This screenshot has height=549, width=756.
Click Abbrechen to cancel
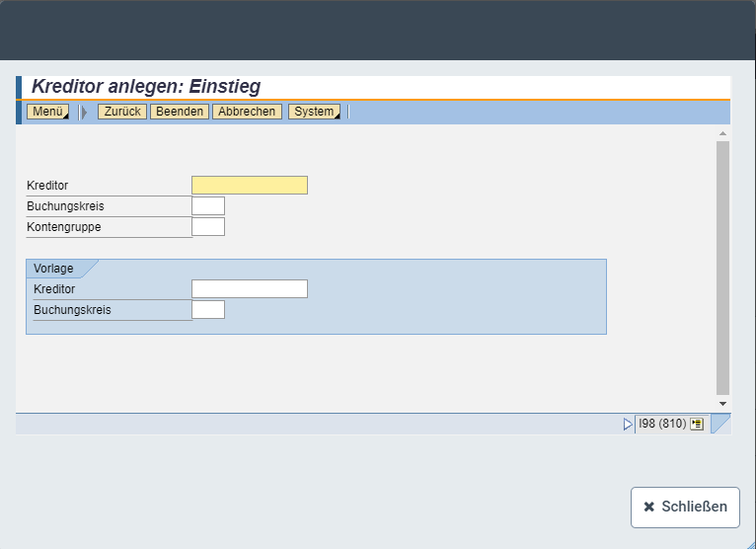247,112
